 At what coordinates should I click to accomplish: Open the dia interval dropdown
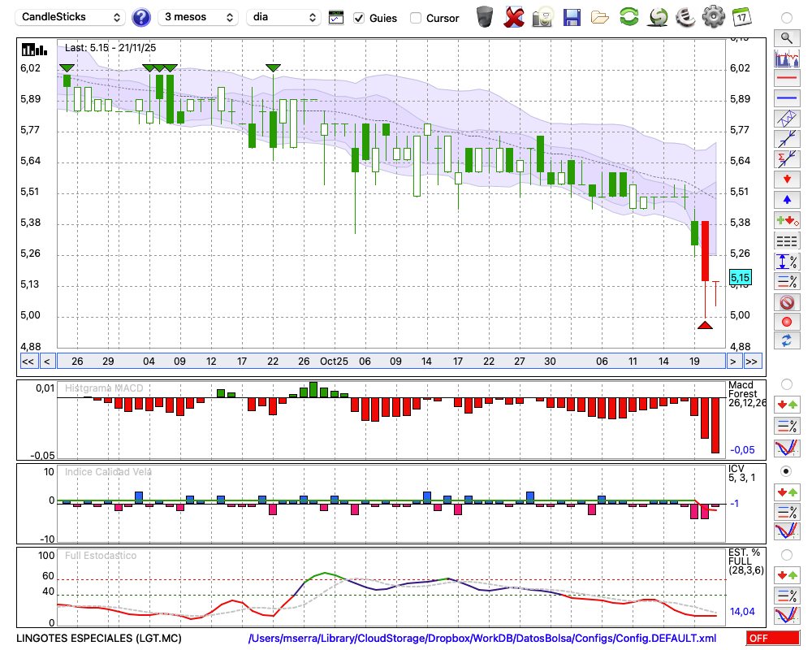[283, 17]
